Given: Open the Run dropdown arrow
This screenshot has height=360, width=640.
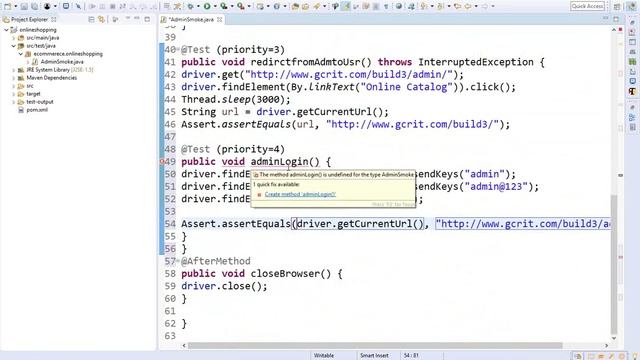Looking at the screenshot, I should click(x=215, y=6).
